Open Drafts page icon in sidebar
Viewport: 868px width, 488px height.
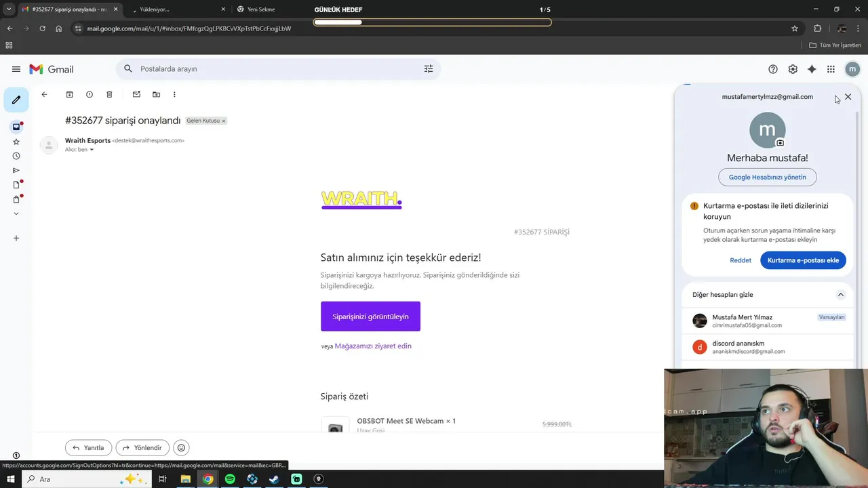point(16,185)
